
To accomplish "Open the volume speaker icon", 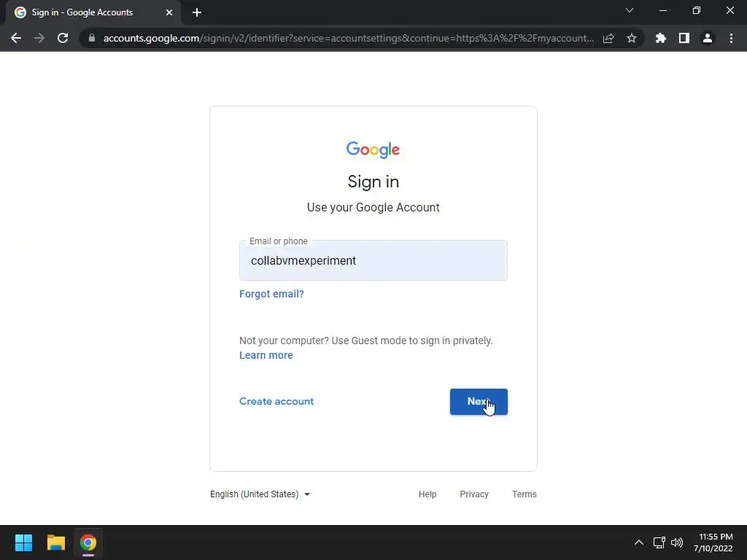I will 676,542.
